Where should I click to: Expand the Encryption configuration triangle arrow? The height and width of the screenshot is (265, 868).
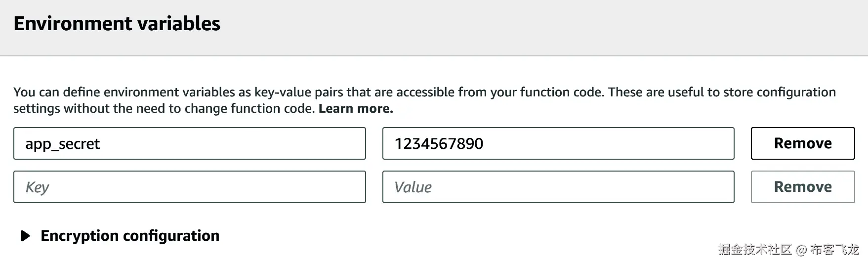click(x=25, y=236)
